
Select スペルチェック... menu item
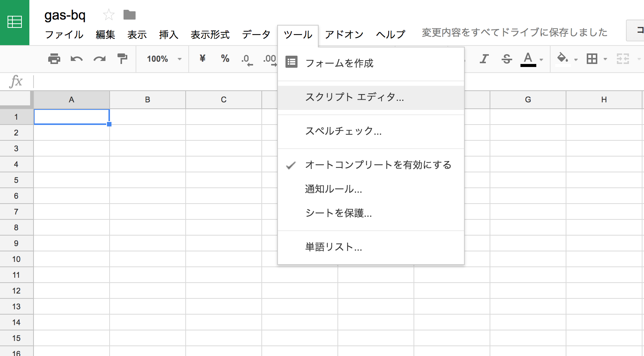pyautogui.click(x=371, y=131)
